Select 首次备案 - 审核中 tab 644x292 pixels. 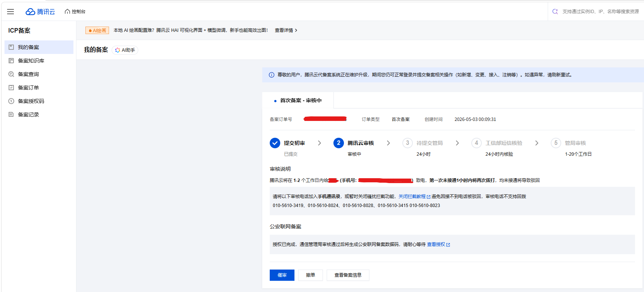point(298,100)
